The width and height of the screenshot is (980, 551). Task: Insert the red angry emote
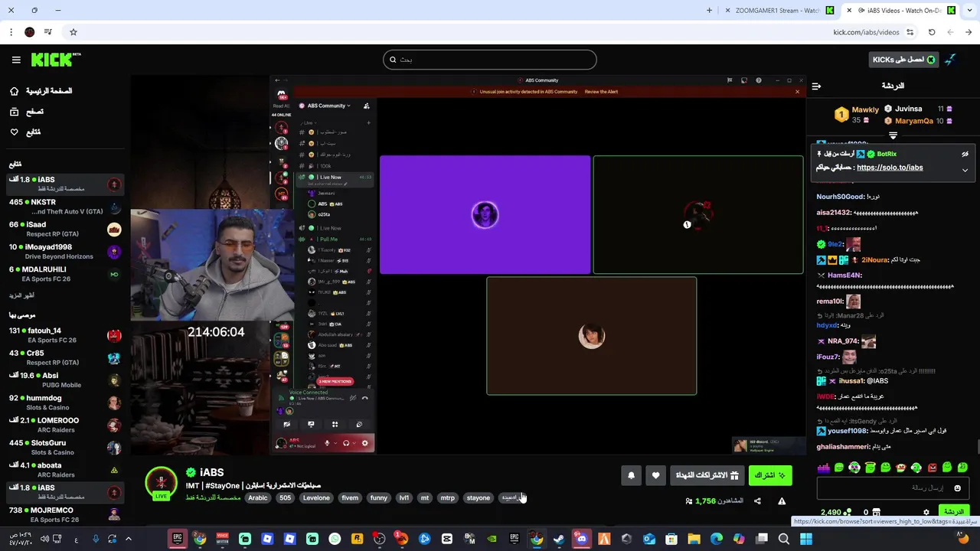[x=932, y=468]
